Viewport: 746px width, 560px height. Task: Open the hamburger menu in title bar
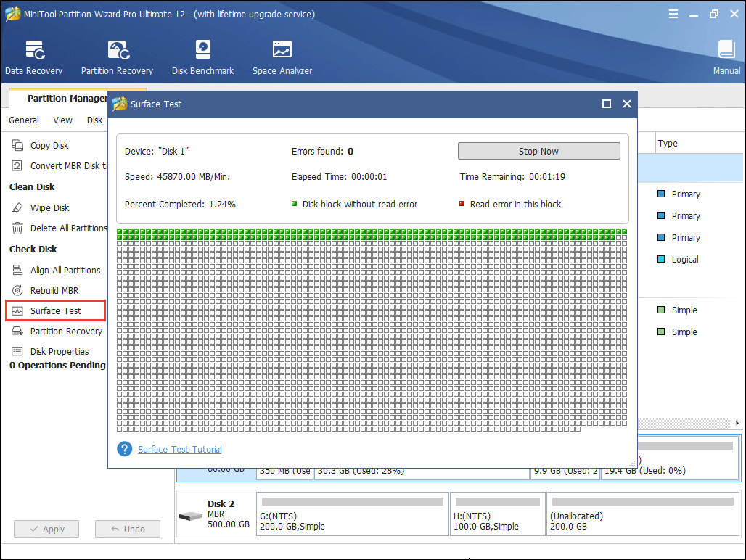point(673,13)
